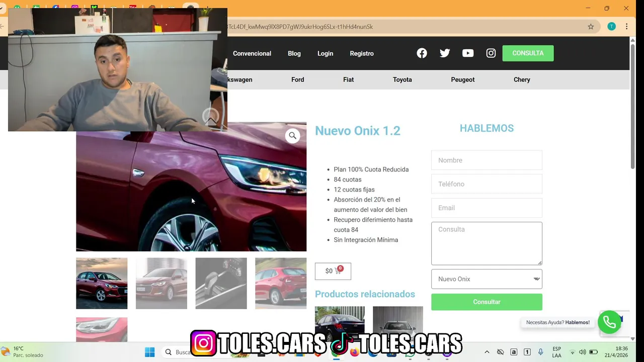This screenshot has width=644, height=362.
Task: Zoom the product image with the magnifier icon
Action: click(292, 136)
